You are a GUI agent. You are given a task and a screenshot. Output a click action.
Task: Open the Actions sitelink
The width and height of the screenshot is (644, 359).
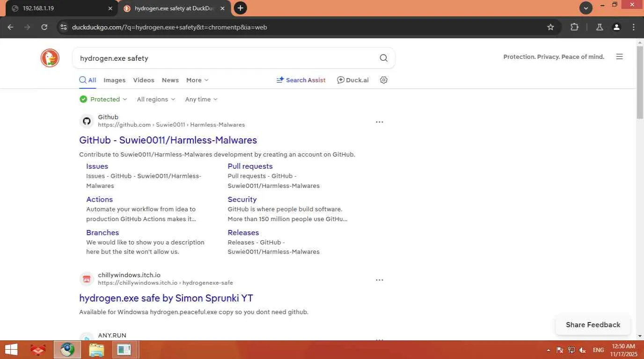click(x=100, y=200)
